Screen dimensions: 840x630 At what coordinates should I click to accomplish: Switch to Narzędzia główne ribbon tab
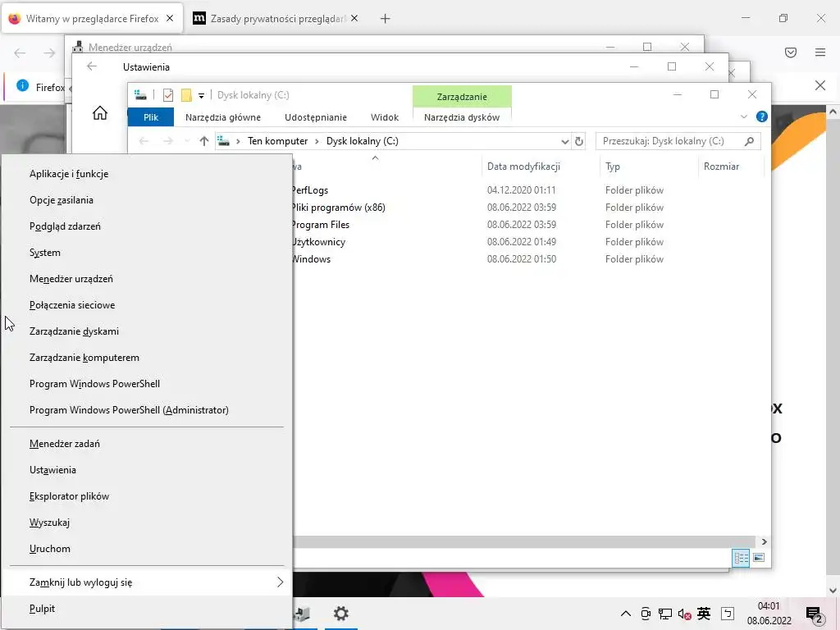tap(223, 117)
